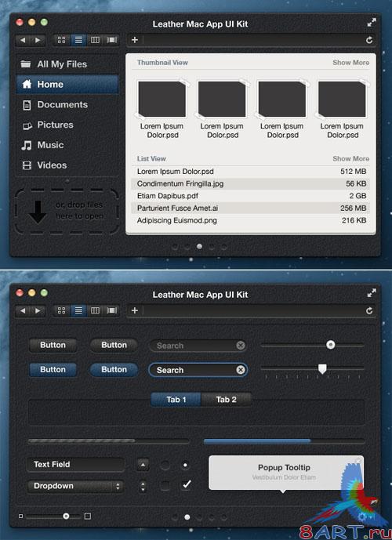Select list view icon in top window
This screenshot has height=540, width=392.
point(78,40)
